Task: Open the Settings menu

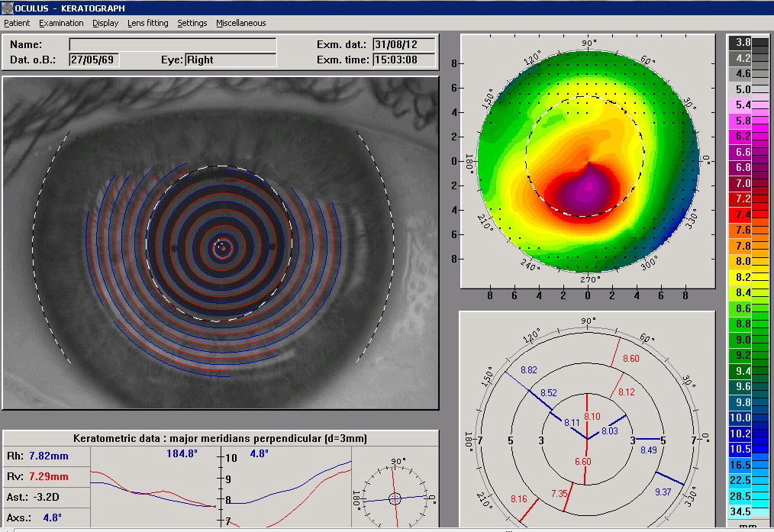Action: [x=192, y=23]
